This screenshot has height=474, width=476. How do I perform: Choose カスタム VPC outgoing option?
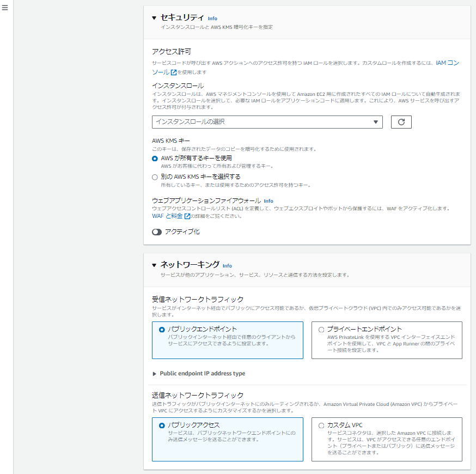coord(387,439)
